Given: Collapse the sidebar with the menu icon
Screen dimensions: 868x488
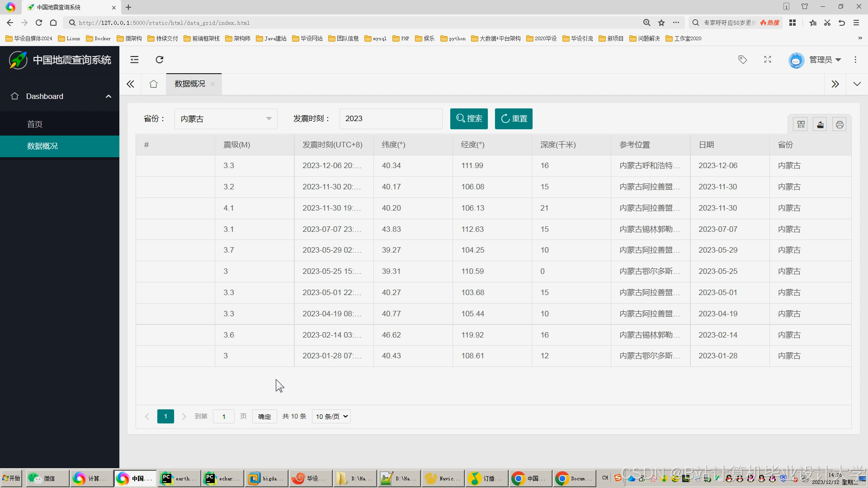Looking at the screenshot, I should tap(134, 60).
